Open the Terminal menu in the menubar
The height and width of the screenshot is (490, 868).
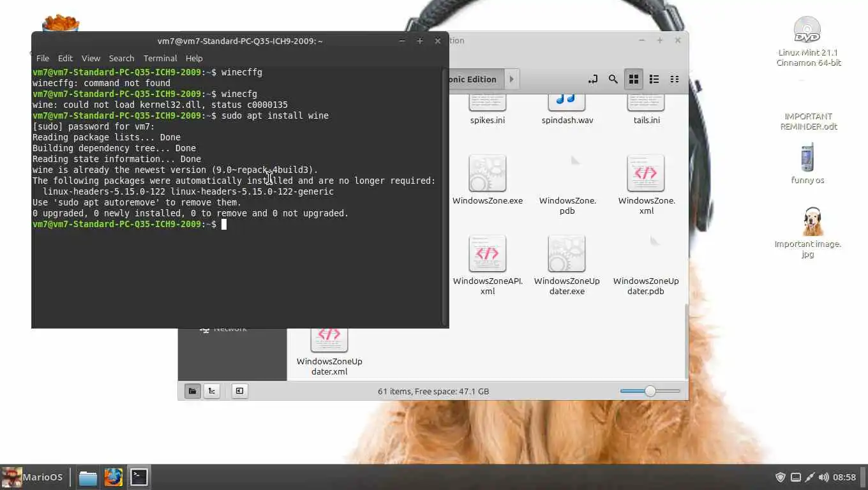(160, 58)
